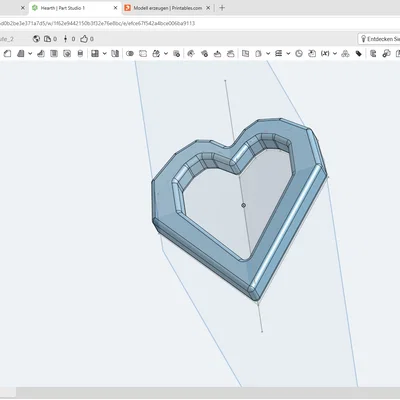This screenshot has width=400, height=400.
Task: Select the origin point in the heart center
Action: pos(243,205)
